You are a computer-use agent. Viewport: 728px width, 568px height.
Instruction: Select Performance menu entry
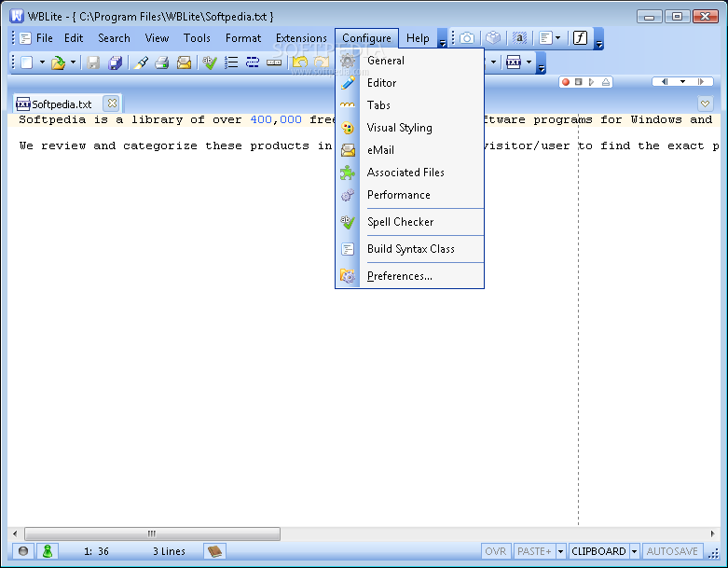click(x=410, y=195)
